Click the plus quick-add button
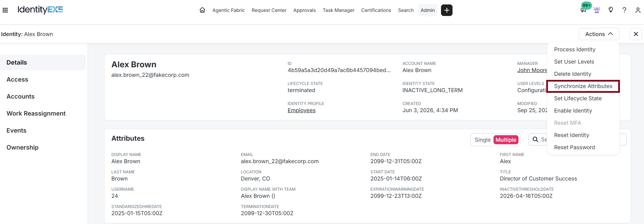 (447, 10)
